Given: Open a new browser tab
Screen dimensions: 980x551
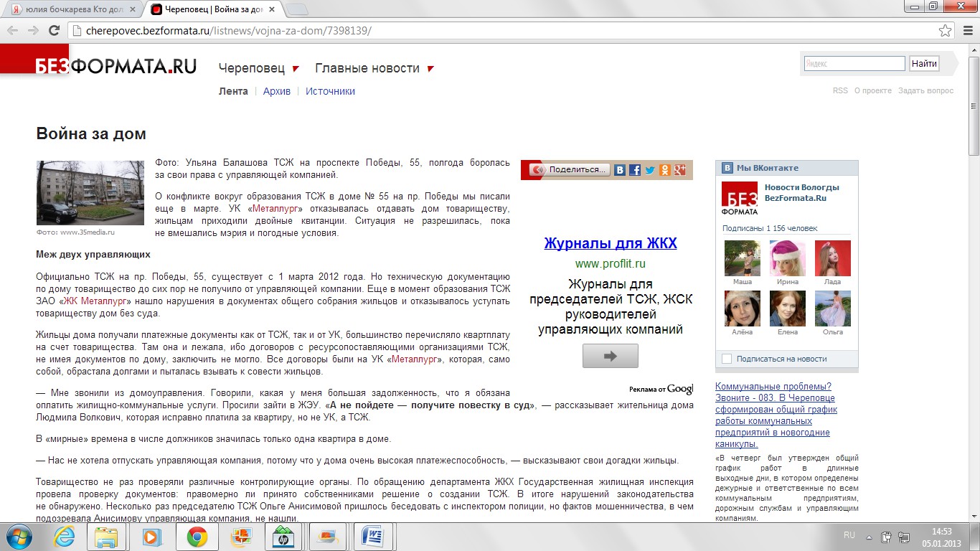Looking at the screenshot, I should [x=296, y=9].
